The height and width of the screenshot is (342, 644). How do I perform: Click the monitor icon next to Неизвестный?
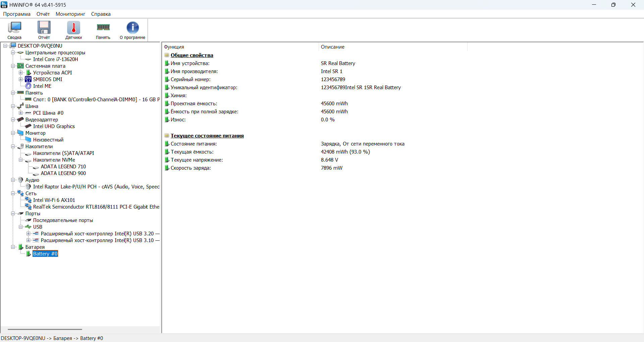click(x=28, y=140)
